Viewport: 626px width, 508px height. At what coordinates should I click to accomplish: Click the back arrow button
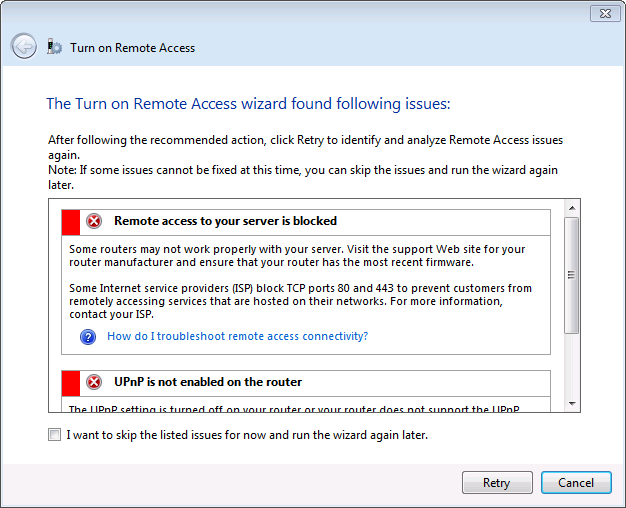click(23, 46)
